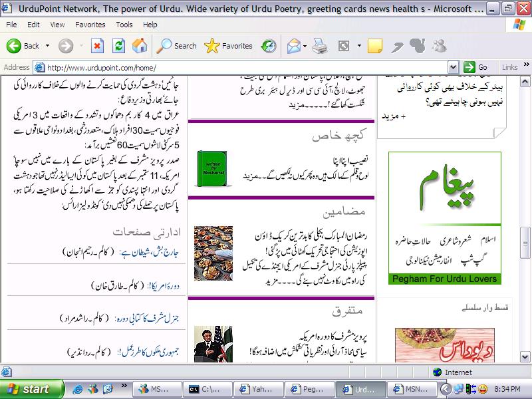Click the Musharraf at podium thumbnail
This screenshot has height=399, width=532.
213,344
